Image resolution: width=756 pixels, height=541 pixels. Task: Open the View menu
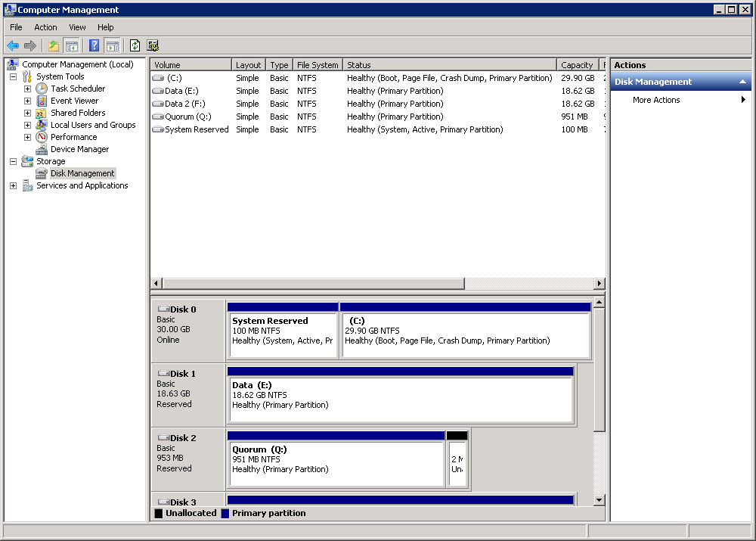pyautogui.click(x=77, y=27)
